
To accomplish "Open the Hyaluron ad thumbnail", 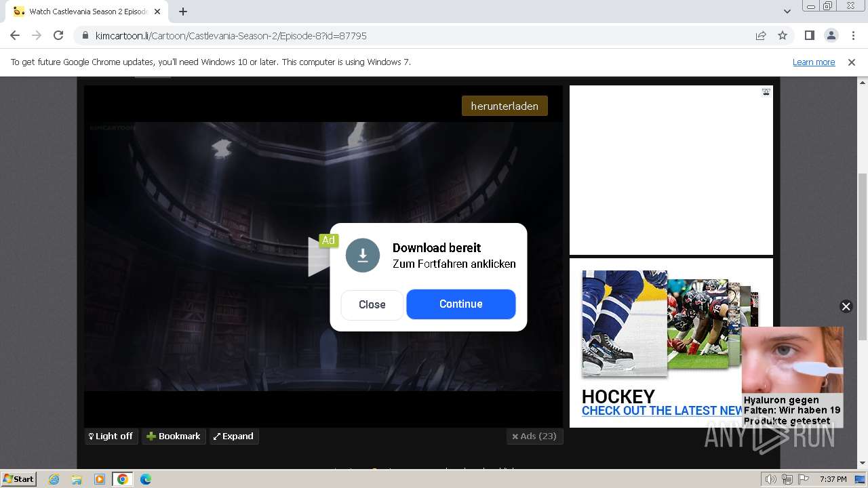I will point(792,360).
